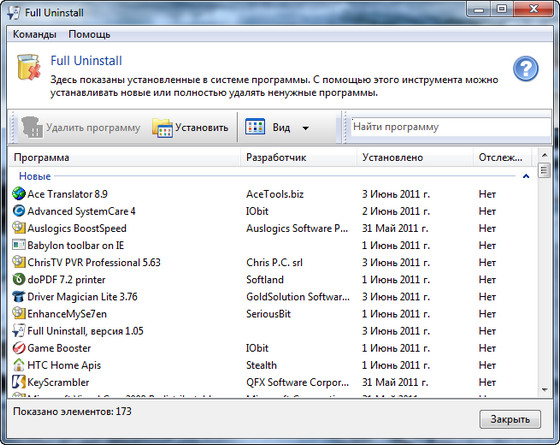Minimize the Full Uninstall window
The width and height of the screenshot is (560, 445).
pos(479,9)
